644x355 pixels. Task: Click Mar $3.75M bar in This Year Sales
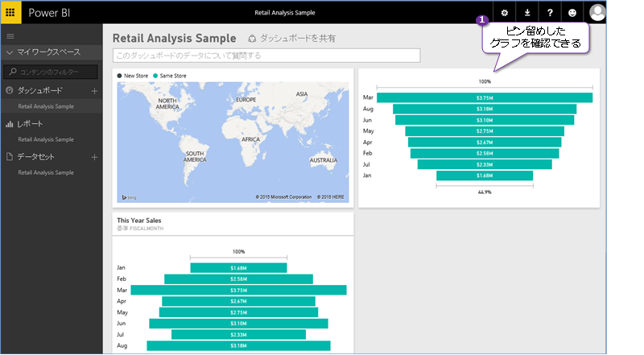tap(238, 290)
